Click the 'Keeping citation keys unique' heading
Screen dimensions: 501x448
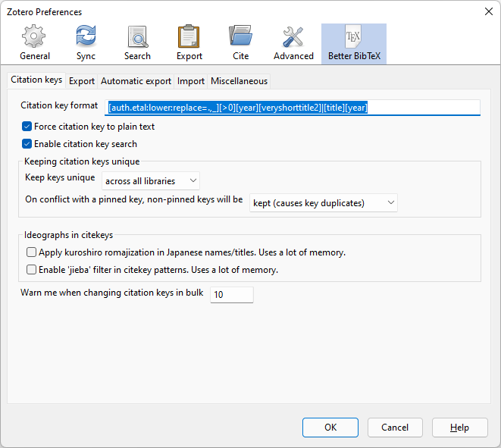pyautogui.click(x=82, y=161)
